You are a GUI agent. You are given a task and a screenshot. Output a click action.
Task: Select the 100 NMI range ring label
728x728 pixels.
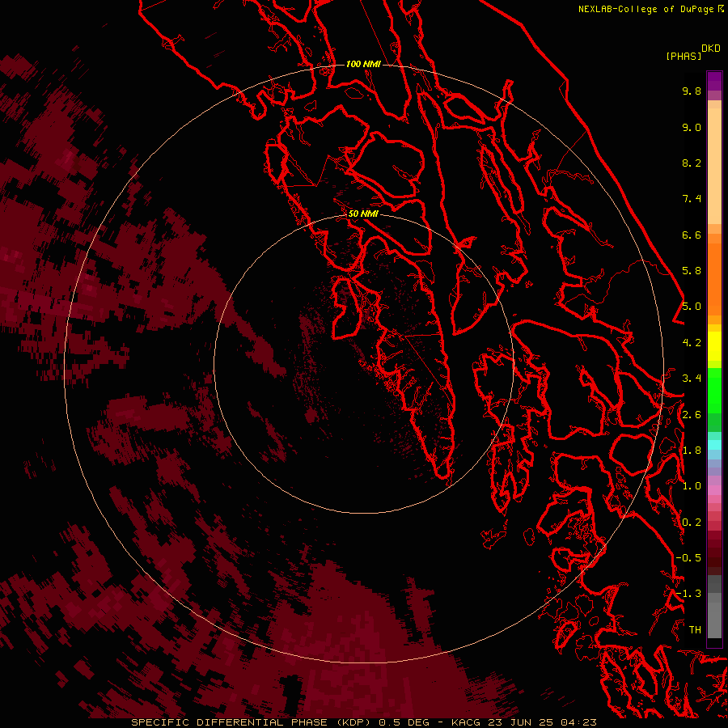[363, 64]
